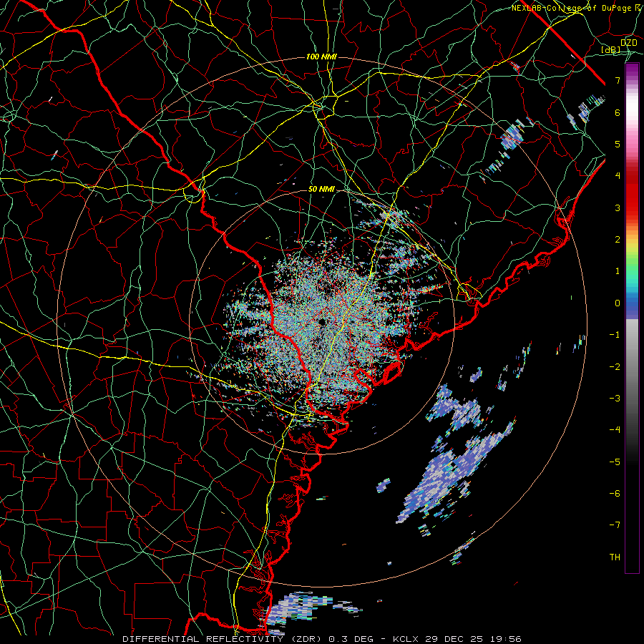644x644 pixels.
Task: Click the KCLX radar site identifier
Action: tap(406, 639)
